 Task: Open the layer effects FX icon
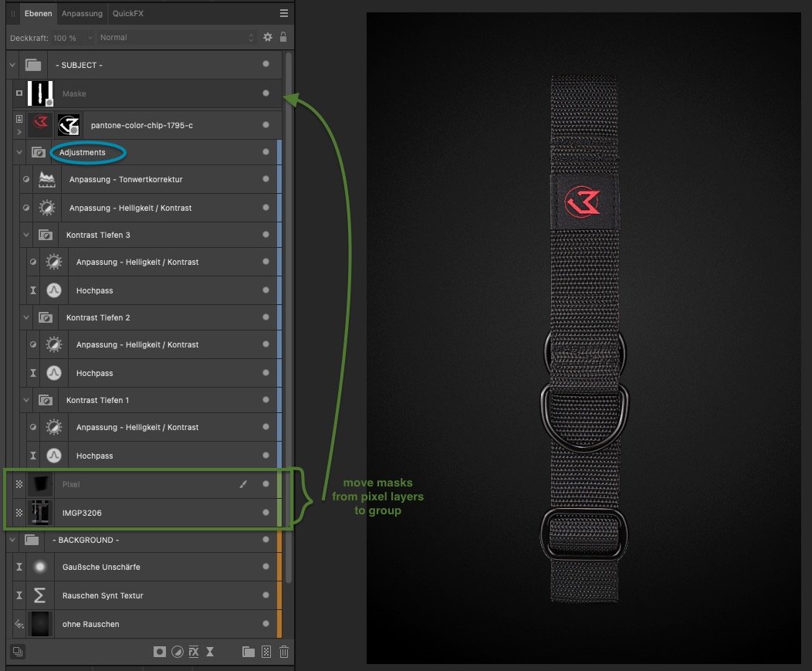[x=194, y=652]
